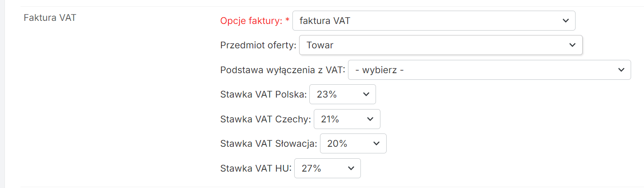Click the chevron arrow beside 20%
This screenshot has width=644, height=188.
click(x=376, y=144)
